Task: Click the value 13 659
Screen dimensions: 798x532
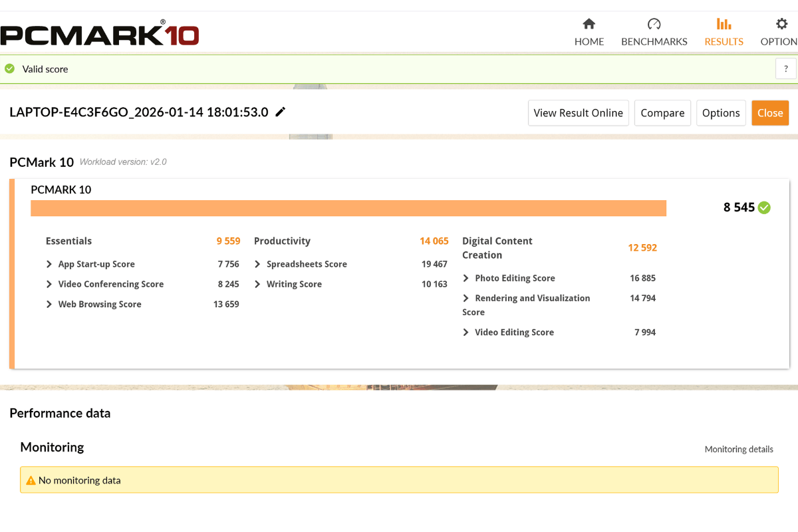Action: (x=226, y=304)
